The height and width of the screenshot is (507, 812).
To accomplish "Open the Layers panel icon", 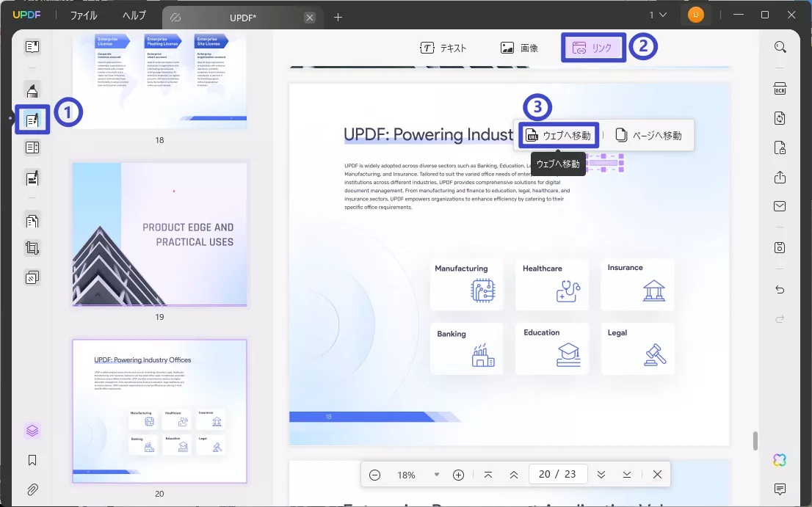I will tap(32, 431).
